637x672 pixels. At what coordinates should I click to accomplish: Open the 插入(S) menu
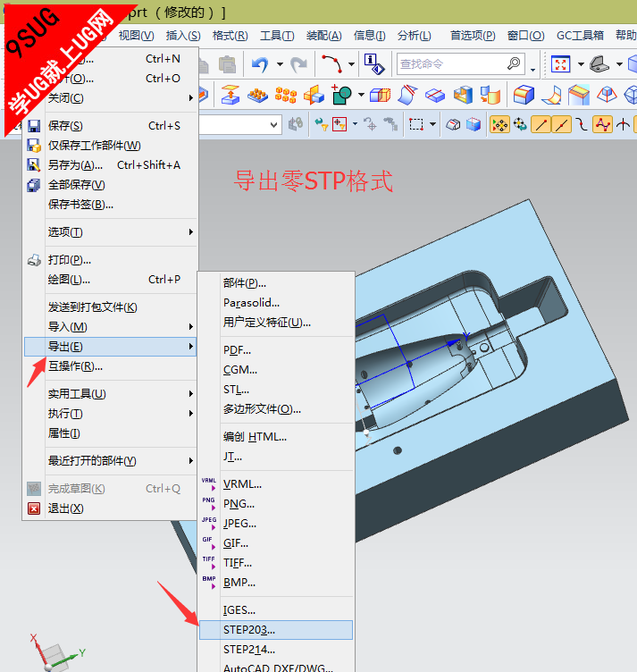[183, 36]
